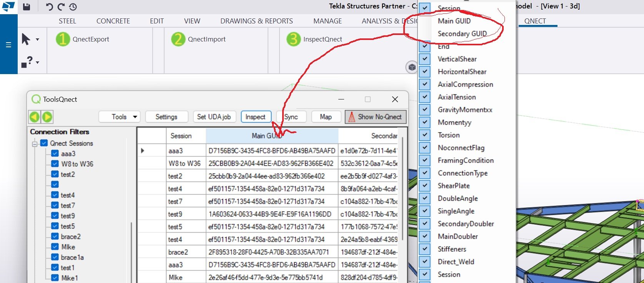Open the undo history clock icon
Screen dimensions: 644x283
coord(73,7)
